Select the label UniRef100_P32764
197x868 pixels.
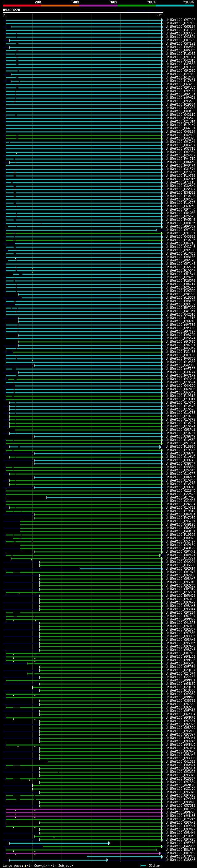(180, 267)
